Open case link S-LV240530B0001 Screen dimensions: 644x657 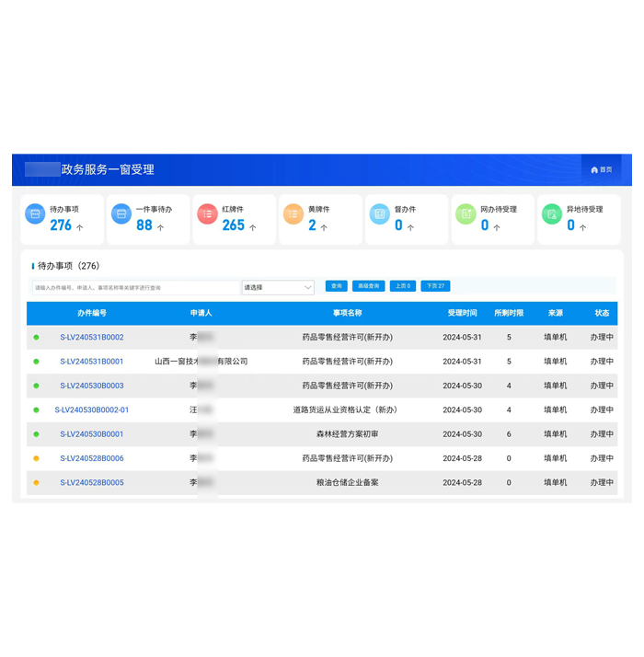[x=92, y=434]
